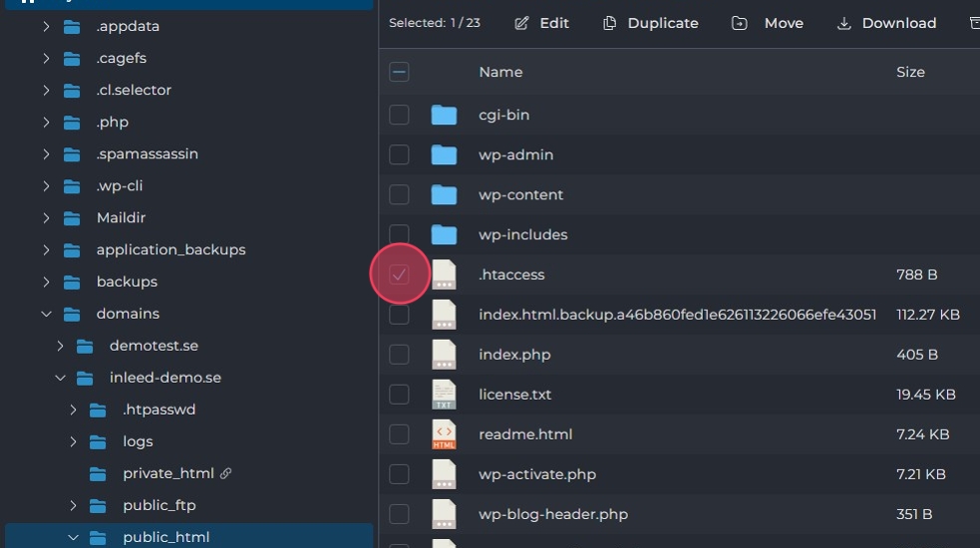980x548 pixels.
Task: Collapse the domains folder tree
Action: click(46, 314)
